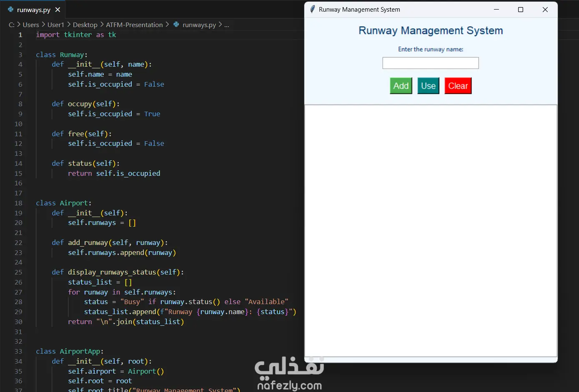The image size is (579, 392).
Task: Click the Python icon in the breadcrumb path
Action: pyautogui.click(x=176, y=25)
